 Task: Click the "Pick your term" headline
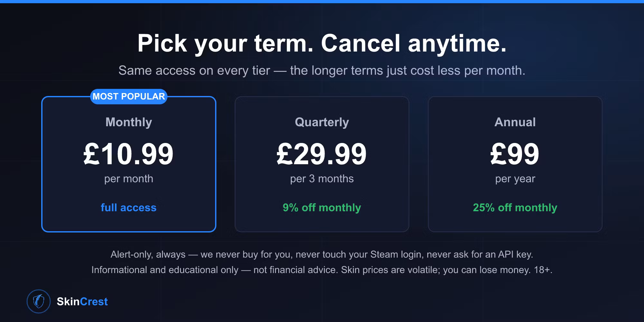pyautogui.click(x=322, y=43)
